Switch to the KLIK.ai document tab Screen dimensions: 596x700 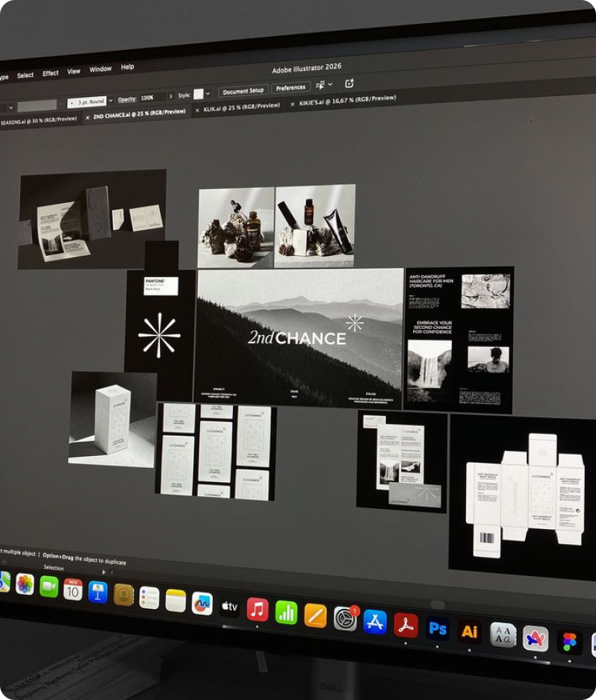(x=242, y=107)
